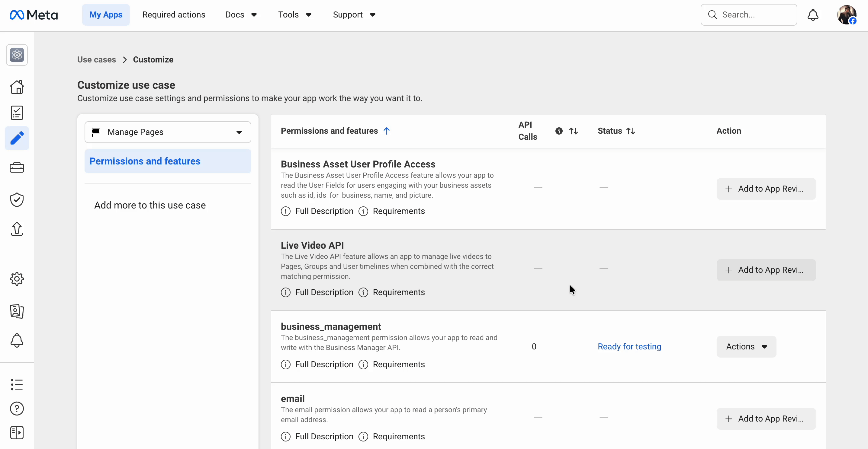Open Full Description for business_management
The image size is (868, 449).
(324, 364)
